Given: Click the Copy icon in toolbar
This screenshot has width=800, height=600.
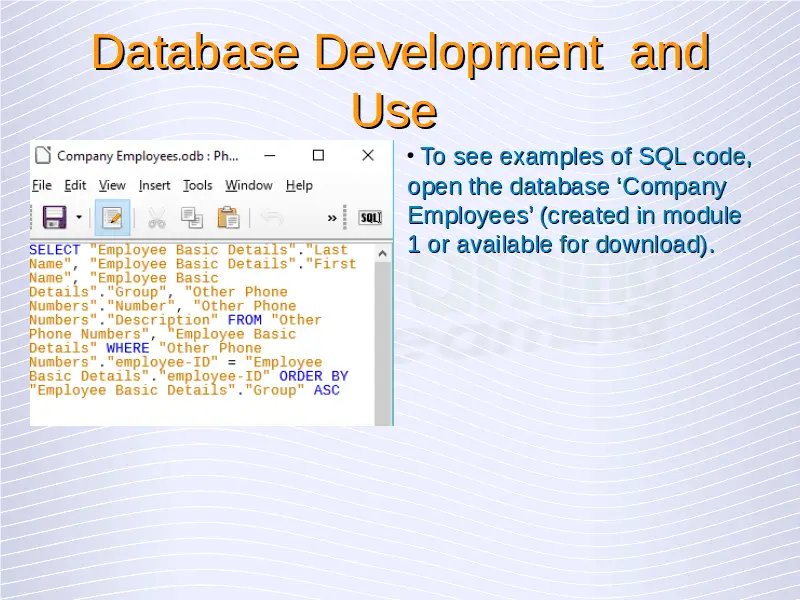Looking at the screenshot, I should (x=192, y=218).
